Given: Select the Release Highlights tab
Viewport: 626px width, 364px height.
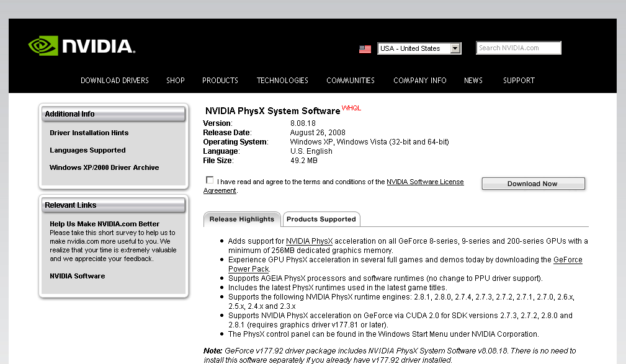Looking at the screenshot, I should (241, 220).
